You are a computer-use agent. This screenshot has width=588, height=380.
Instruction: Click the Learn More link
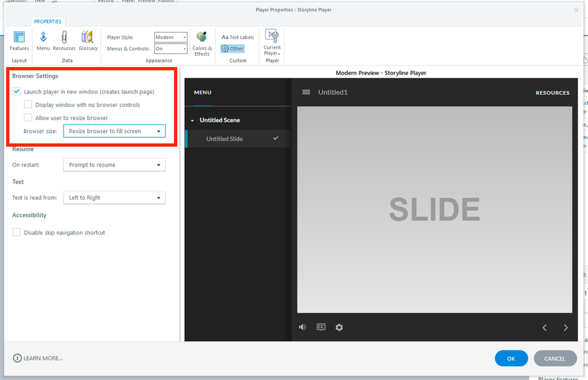38,358
